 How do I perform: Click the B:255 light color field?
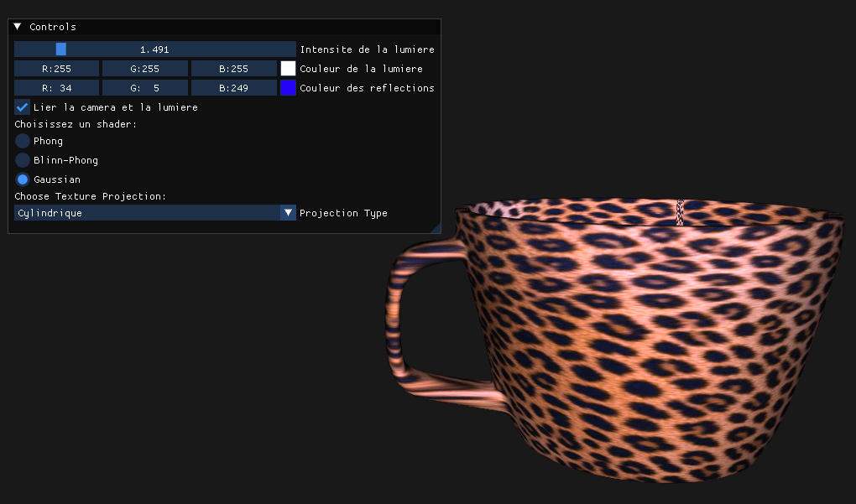[233, 69]
